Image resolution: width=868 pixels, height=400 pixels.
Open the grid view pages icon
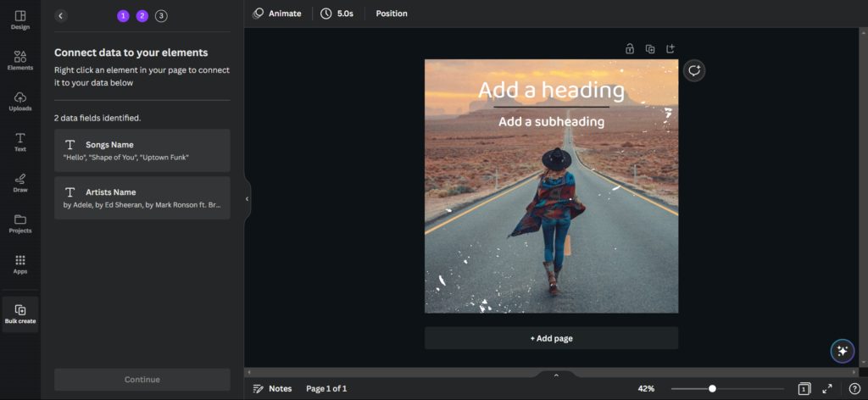pos(804,388)
